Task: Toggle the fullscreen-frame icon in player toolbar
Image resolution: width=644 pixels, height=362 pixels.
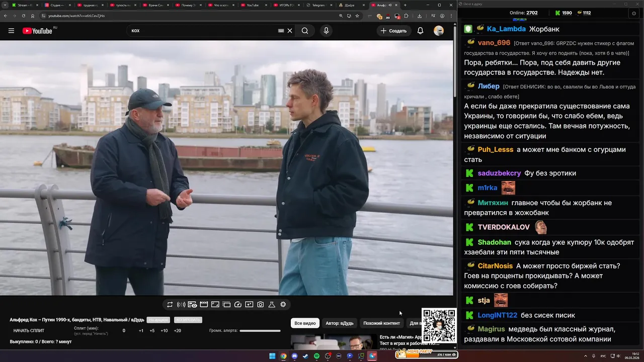Action: coord(215,304)
